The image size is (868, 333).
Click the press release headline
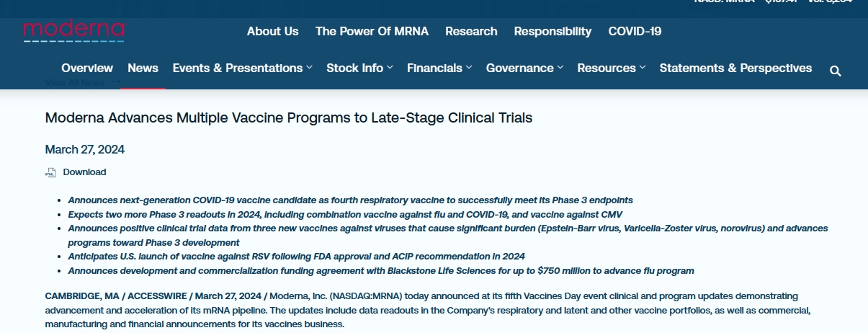pos(288,117)
